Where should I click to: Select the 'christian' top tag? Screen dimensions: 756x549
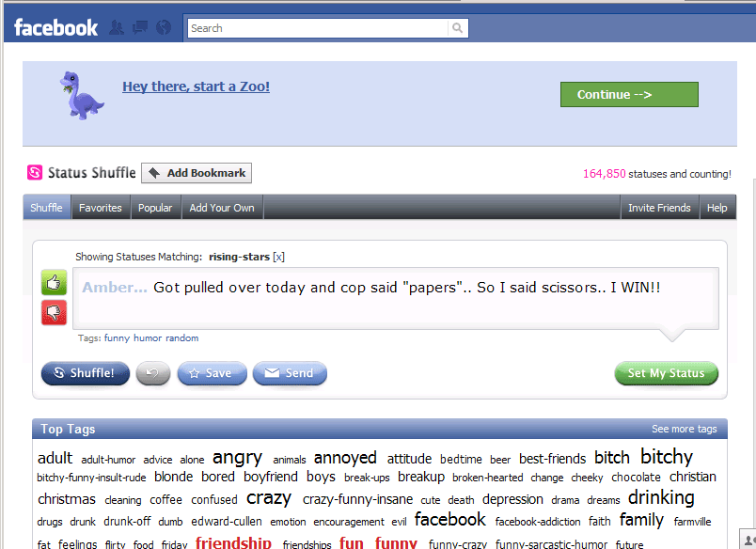693,477
